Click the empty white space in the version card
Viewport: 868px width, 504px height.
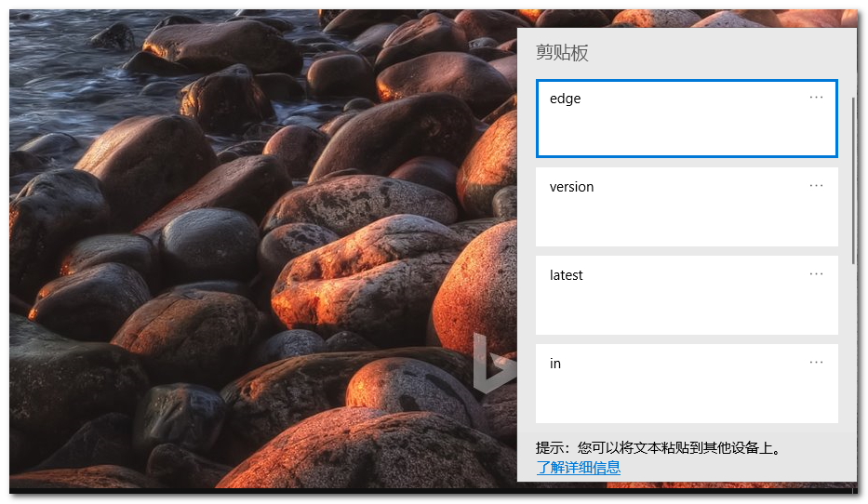[687, 223]
